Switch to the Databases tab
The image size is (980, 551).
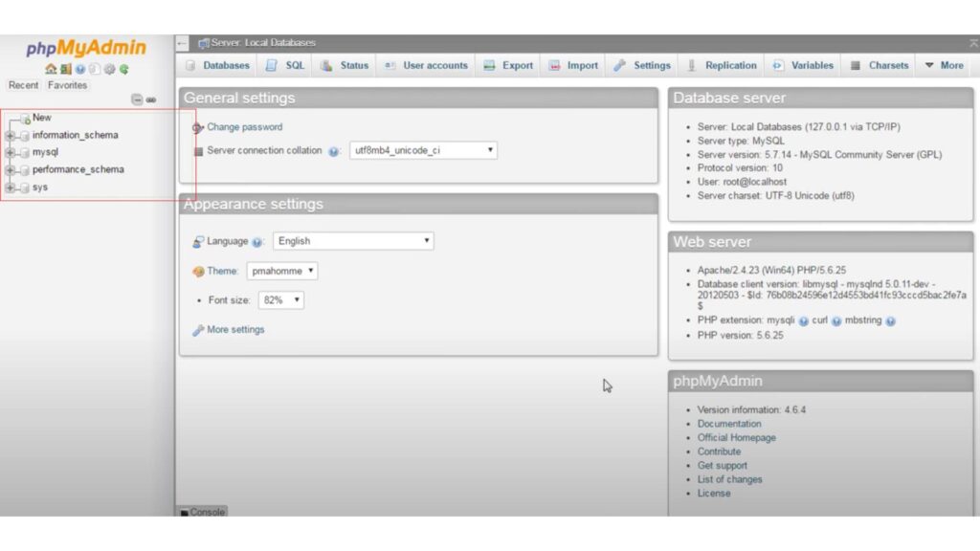[x=218, y=66]
